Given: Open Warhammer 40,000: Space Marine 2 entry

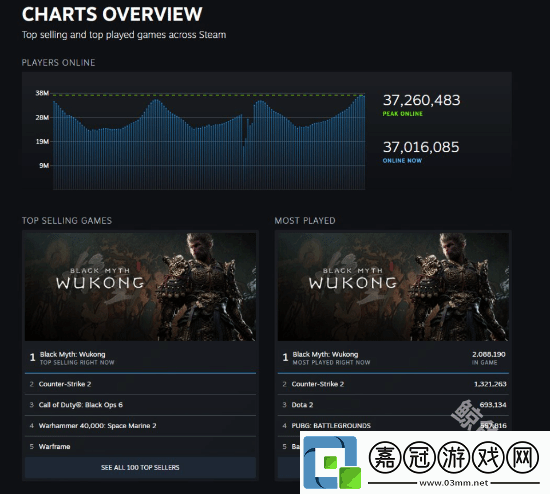Looking at the screenshot, I should pos(140,426).
